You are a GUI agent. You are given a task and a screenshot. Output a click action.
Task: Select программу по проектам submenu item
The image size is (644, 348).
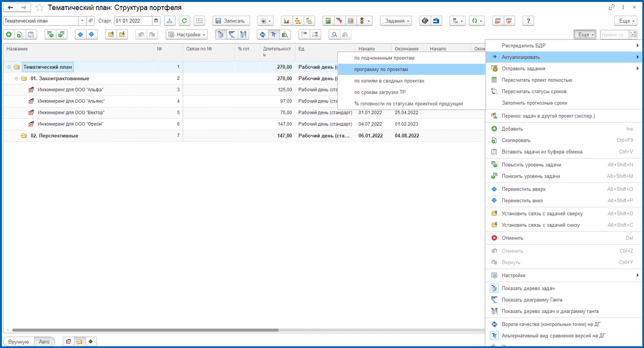381,69
